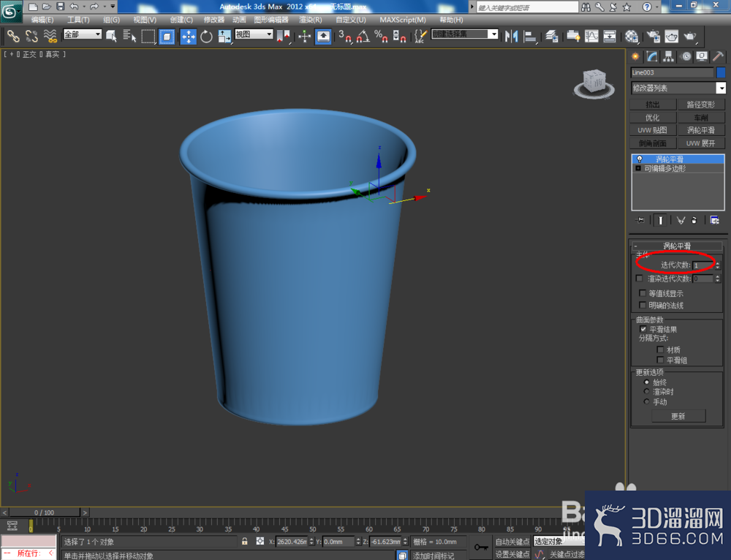Open the undo history dropdown arrow
The width and height of the screenshot is (731, 560).
[x=84, y=6]
